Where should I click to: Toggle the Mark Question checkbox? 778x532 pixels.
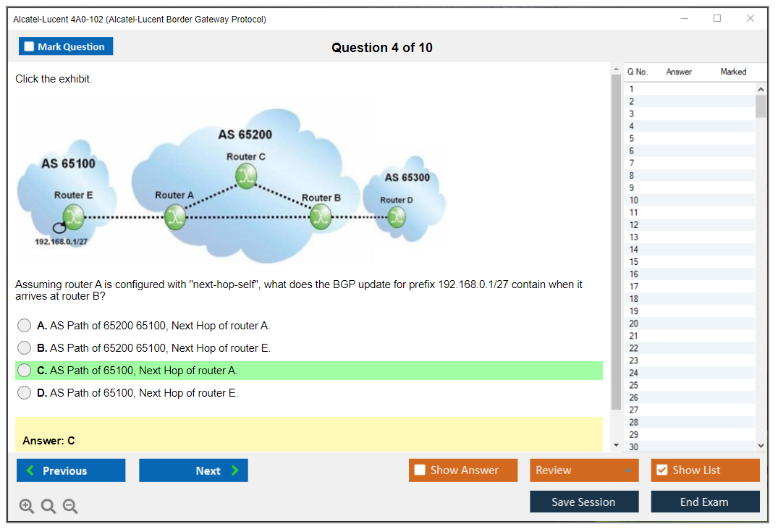click(30, 47)
